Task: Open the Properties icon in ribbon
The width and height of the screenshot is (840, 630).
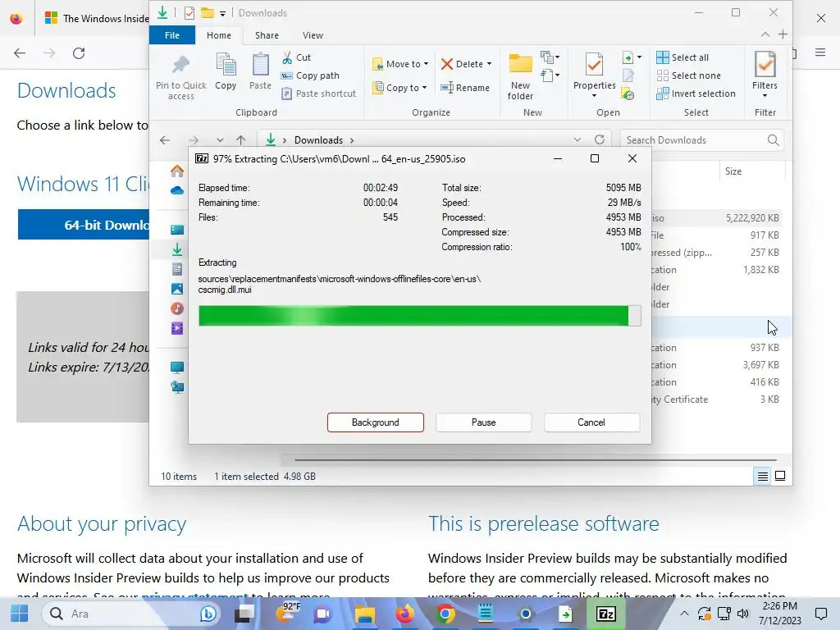Action: click(594, 66)
